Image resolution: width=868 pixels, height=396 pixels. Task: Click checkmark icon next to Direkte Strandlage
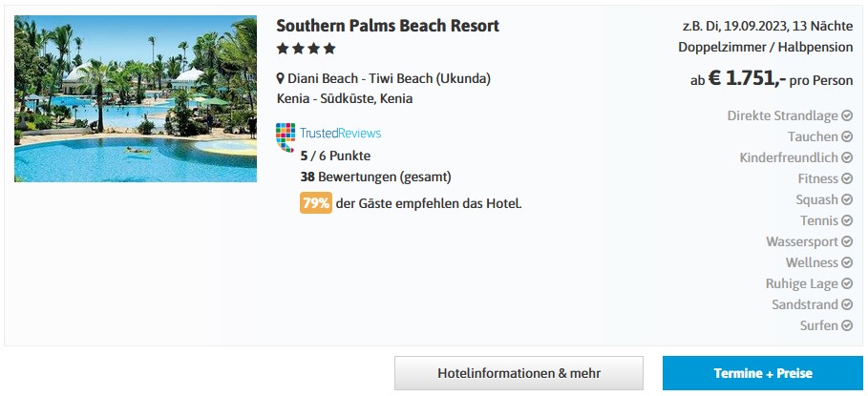[847, 115]
